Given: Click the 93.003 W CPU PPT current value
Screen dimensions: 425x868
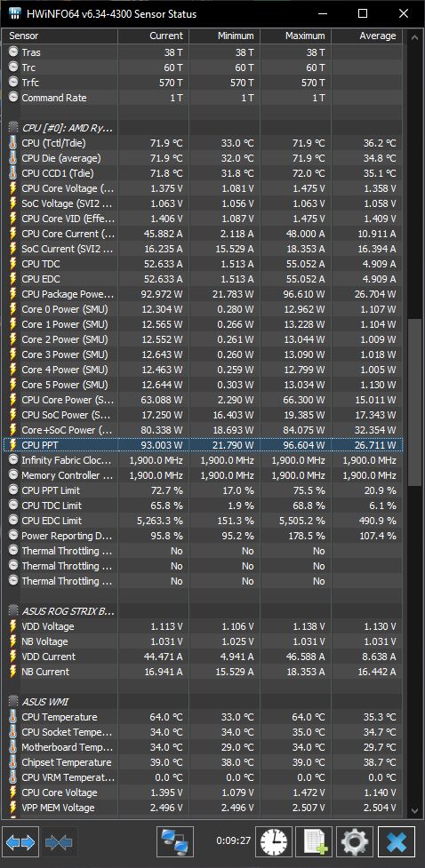Looking at the screenshot, I should [163, 445].
